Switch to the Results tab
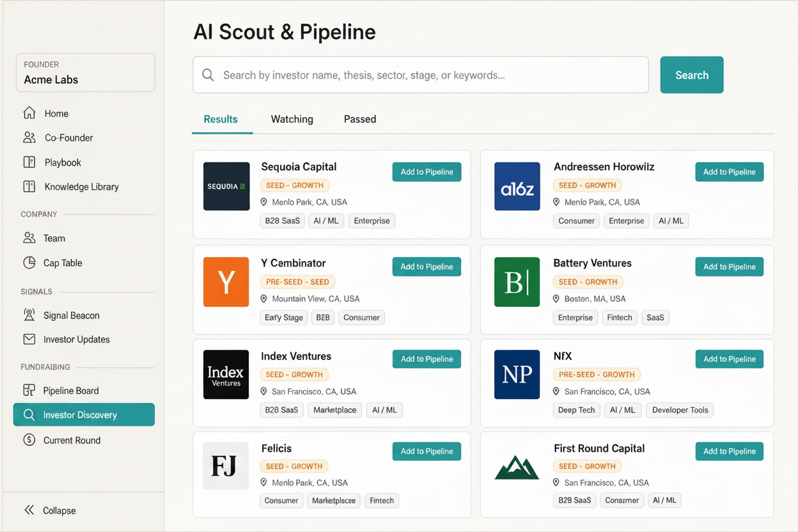Viewport: 798px width, 532px height. [221, 119]
